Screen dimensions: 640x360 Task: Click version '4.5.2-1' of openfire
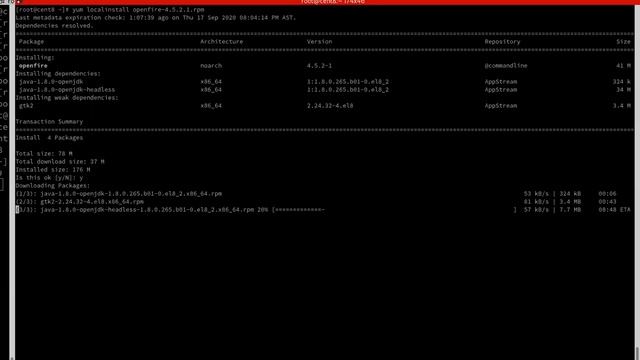(319, 66)
